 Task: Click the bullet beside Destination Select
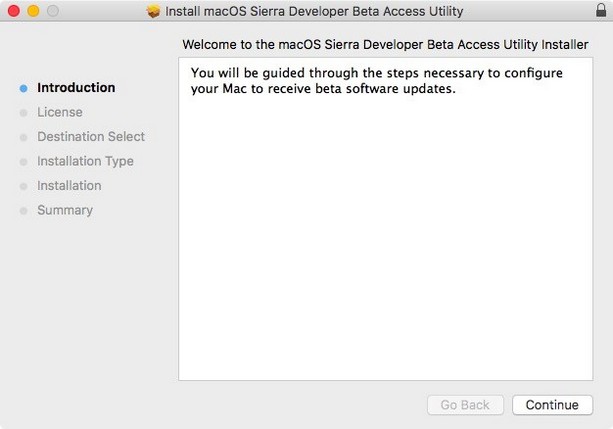pos(23,137)
